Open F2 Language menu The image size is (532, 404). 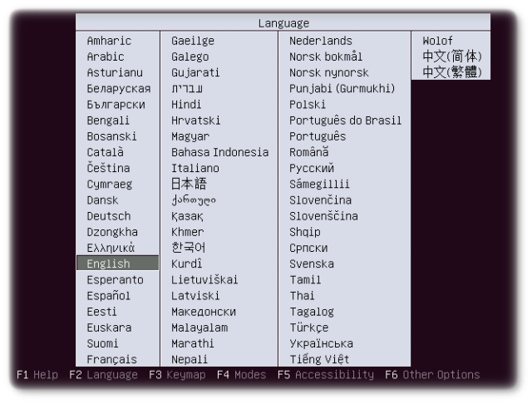[x=104, y=375]
